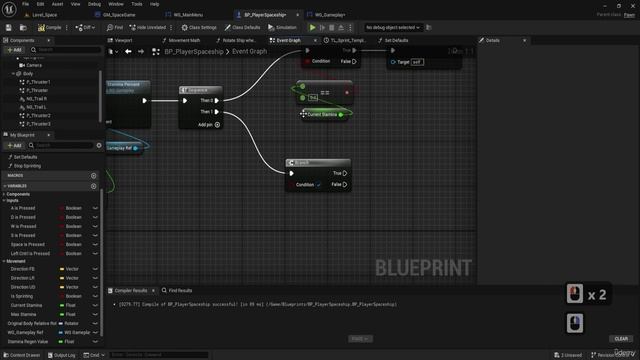Start Simulation mode
This screenshot has width=640, height=360.
click(x=282, y=28)
